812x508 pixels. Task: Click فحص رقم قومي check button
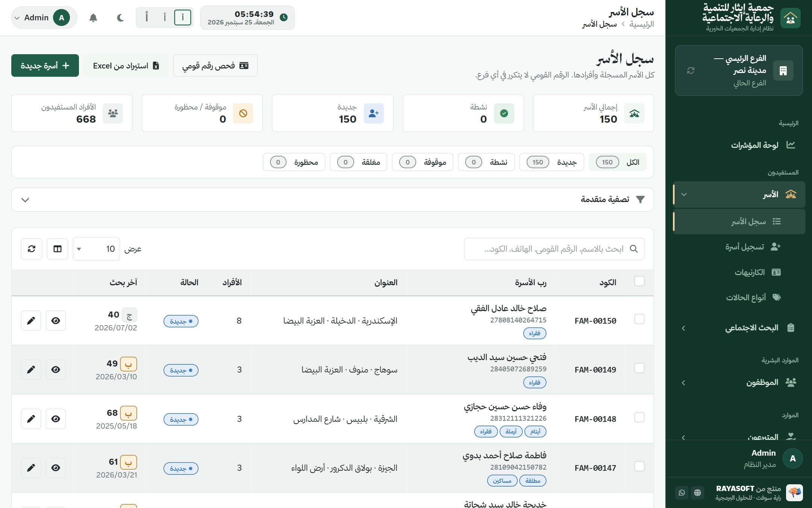(x=215, y=65)
